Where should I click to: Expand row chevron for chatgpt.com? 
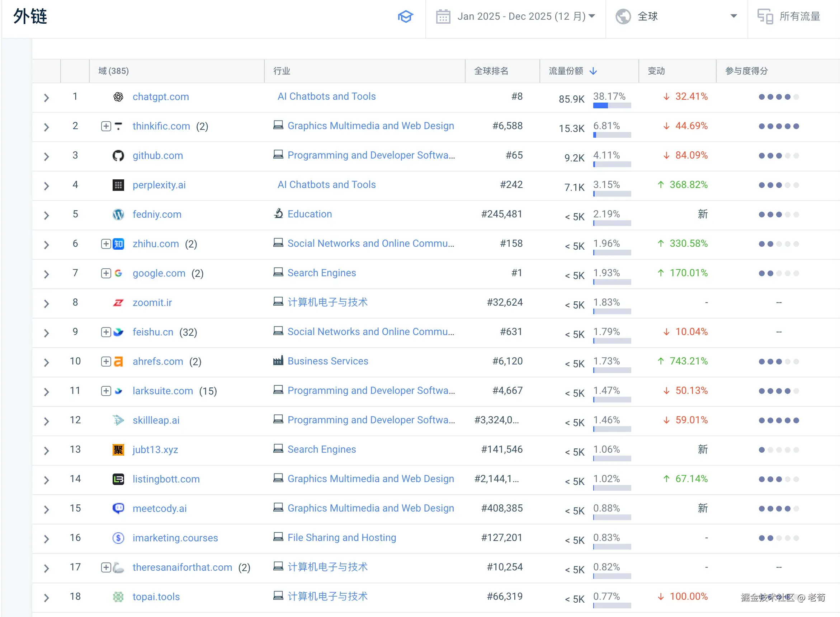tap(46, 98)
